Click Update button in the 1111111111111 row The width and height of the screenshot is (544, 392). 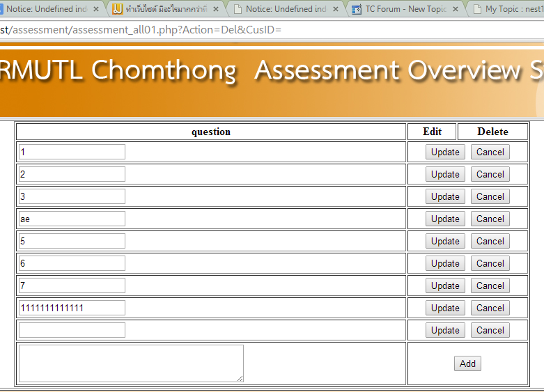tap(445, 308)
